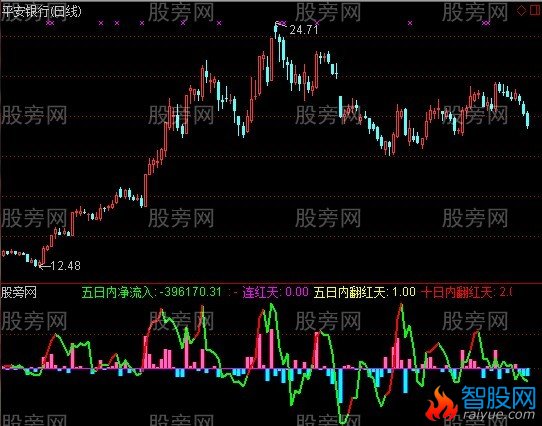
Task: Click the red split-square icon at chart corner
Action: coord(535,11)
